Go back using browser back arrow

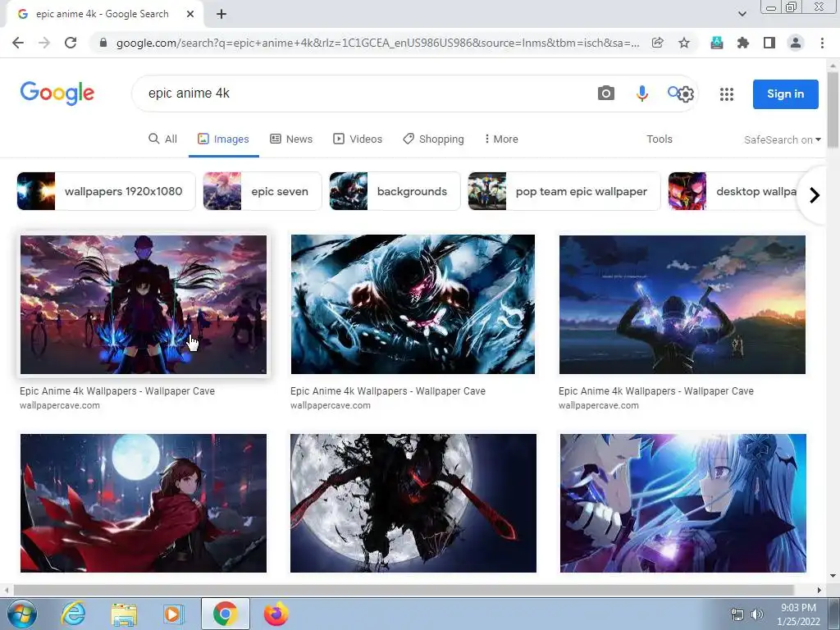pos(18,43)
